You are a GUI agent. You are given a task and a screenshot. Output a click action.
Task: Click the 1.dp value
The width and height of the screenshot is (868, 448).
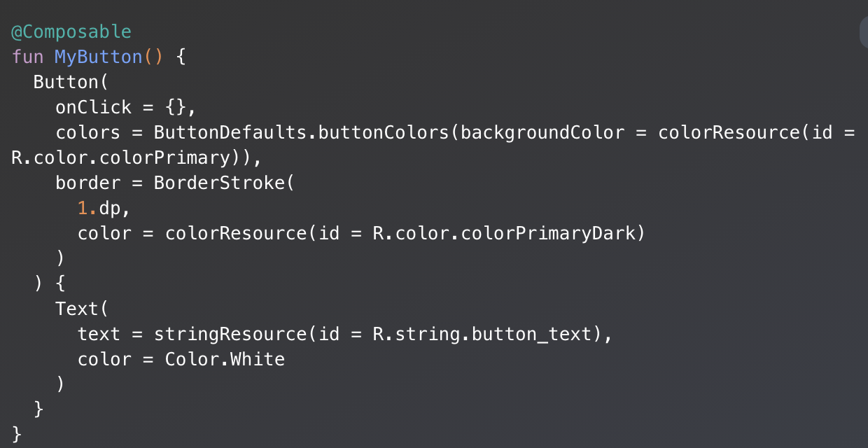tap(99, 208)
